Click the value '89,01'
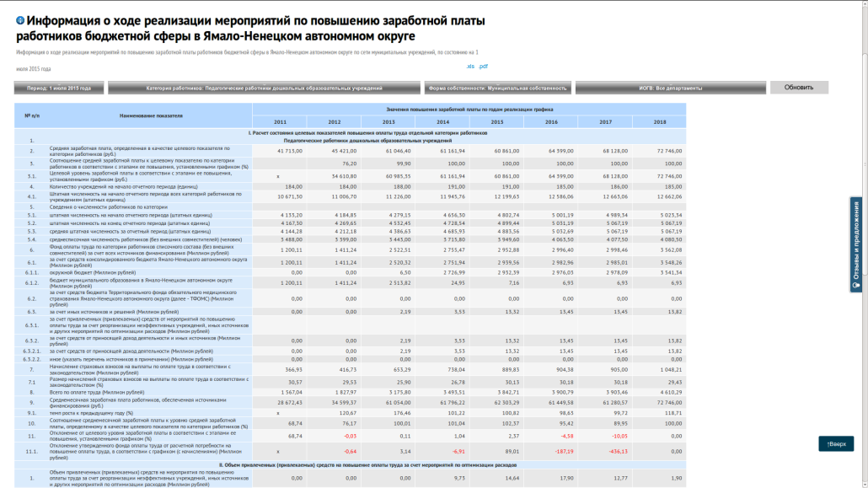 [512, 452]
